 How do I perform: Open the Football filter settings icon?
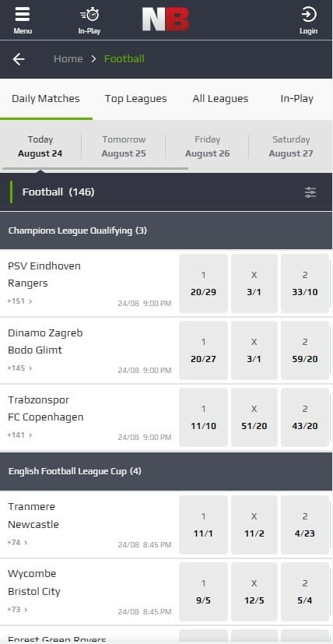tap(310, 192)
